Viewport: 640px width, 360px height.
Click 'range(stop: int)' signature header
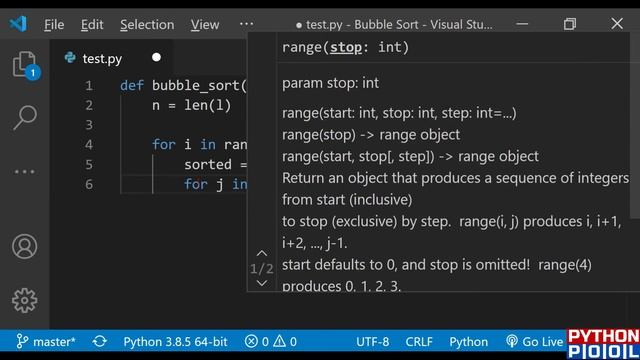[x=345, y=47]
